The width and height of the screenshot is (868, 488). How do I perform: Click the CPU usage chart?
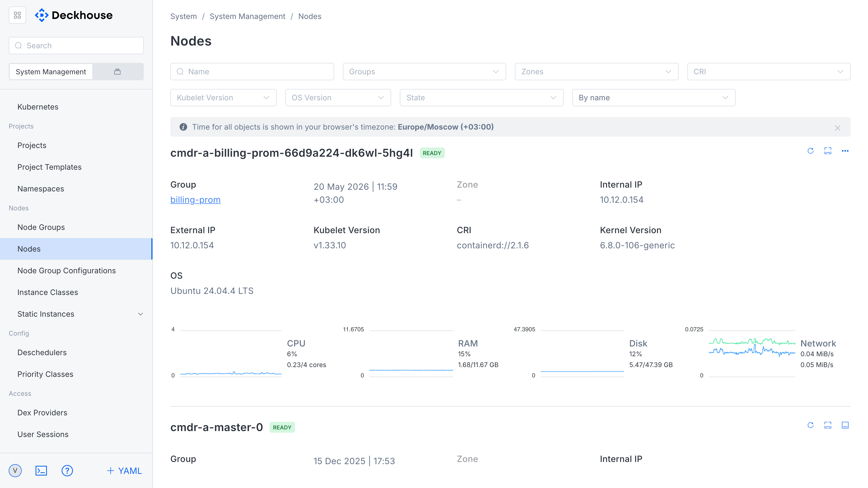231,353
